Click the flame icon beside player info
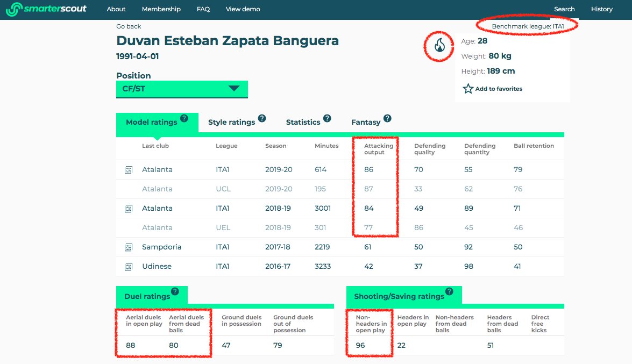 439,45
